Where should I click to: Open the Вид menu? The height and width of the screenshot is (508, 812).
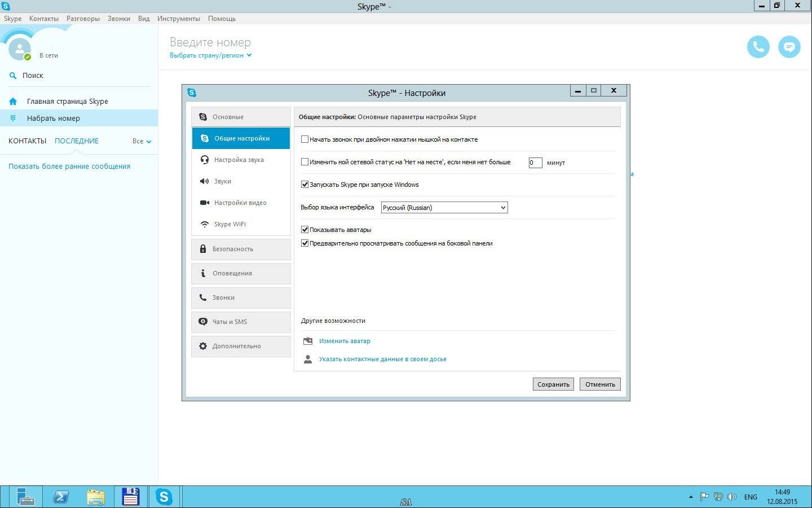click(144, 19)
